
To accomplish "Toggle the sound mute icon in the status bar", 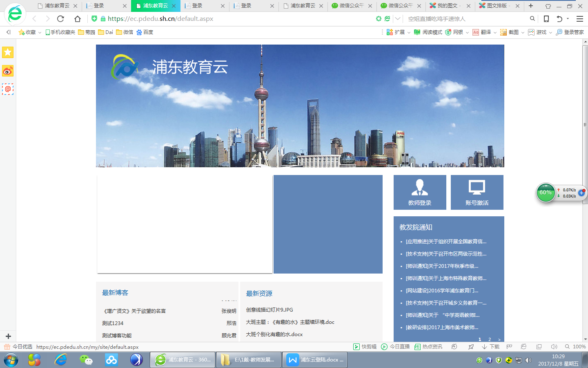I will 554,347.
